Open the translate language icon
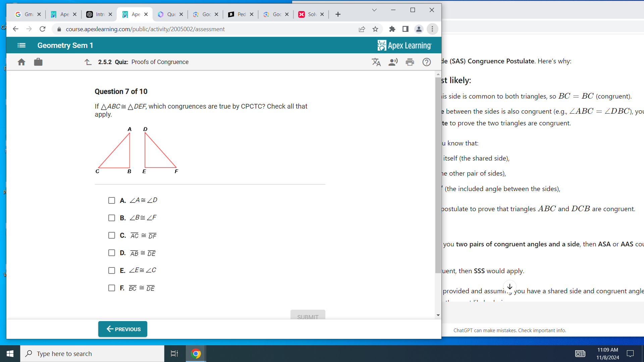This screenshot has height=362, width=644. pos(376,62)
